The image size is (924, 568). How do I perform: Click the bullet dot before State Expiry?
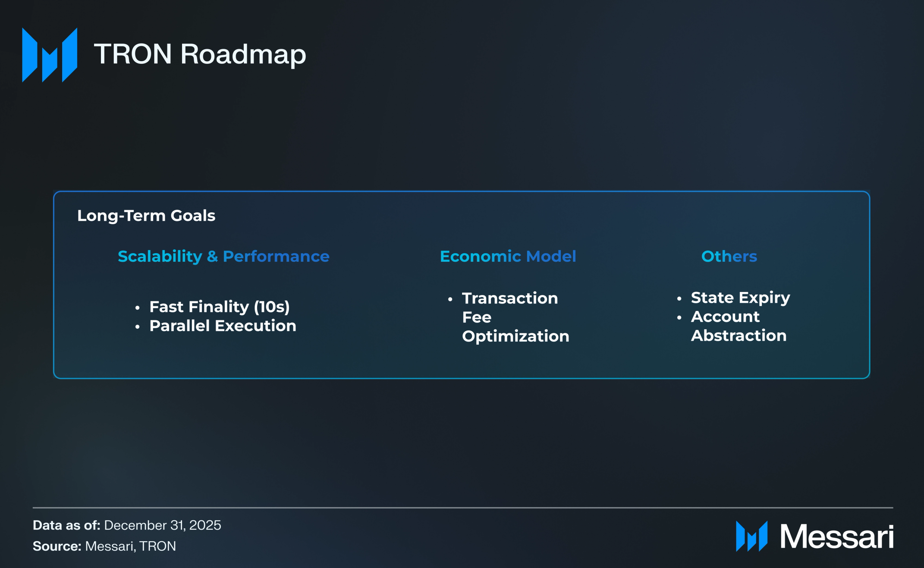pyautogui.click(x=679, y=298)
